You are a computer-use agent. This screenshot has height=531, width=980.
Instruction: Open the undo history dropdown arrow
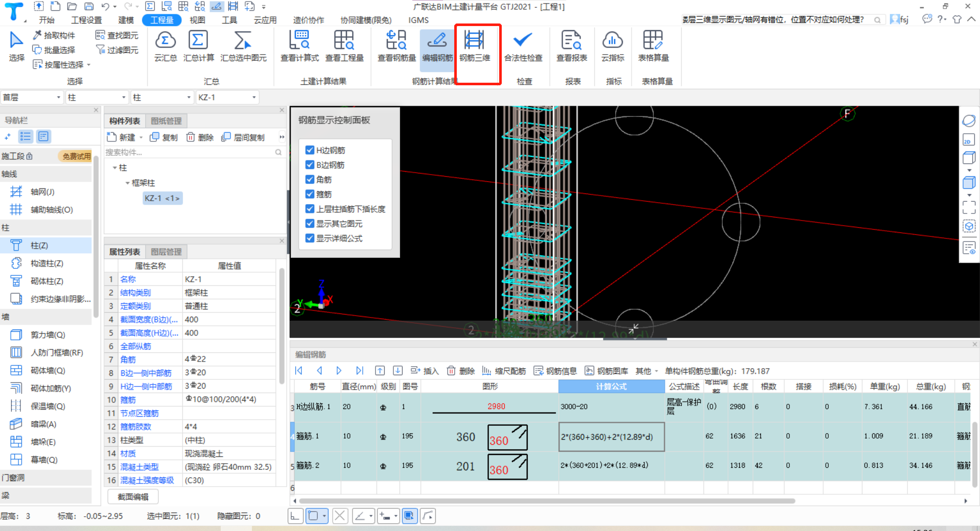(x=115, y=7)
